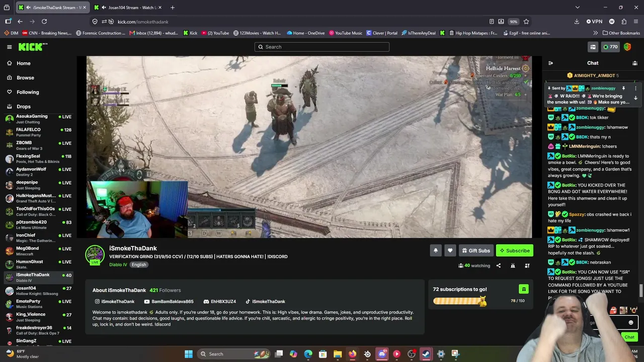Open FALAFELCO channel in sidebar
Screen dimensions: 644x362
38,132
